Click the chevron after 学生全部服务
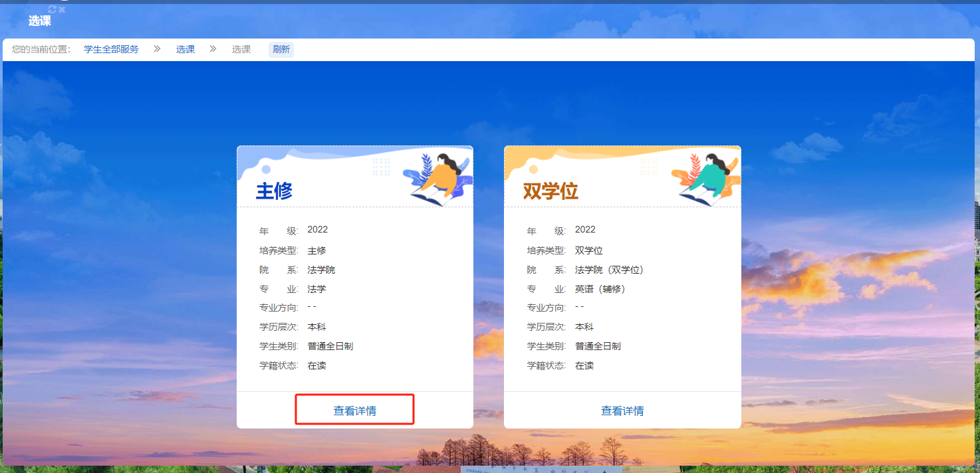 pyautogui.click(x=157, y=49)
